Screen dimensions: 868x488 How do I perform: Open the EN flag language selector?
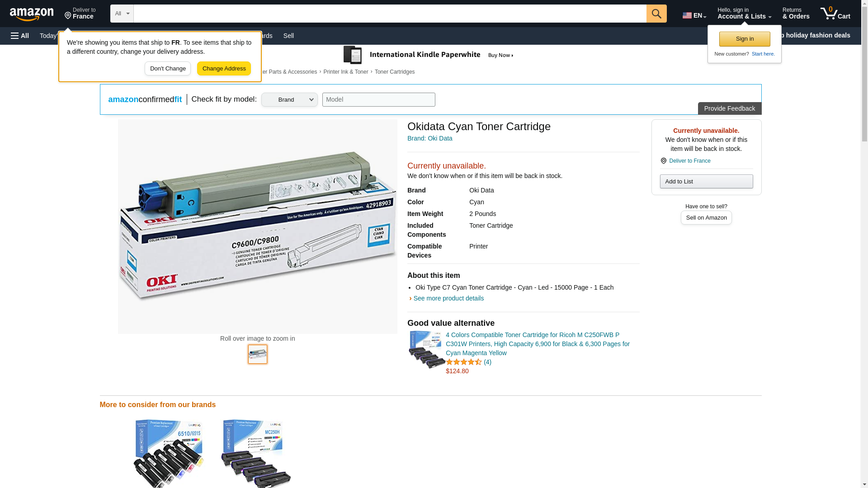pos(694,15)
